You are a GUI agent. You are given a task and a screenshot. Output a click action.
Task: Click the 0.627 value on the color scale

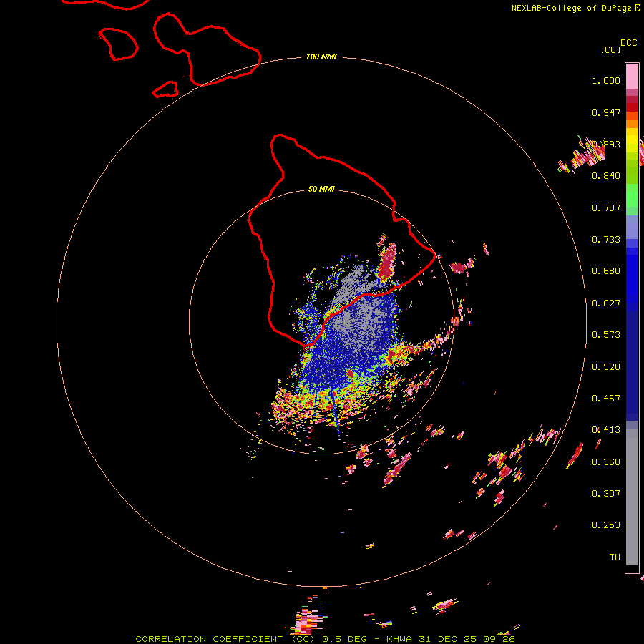tap(606, 303)
